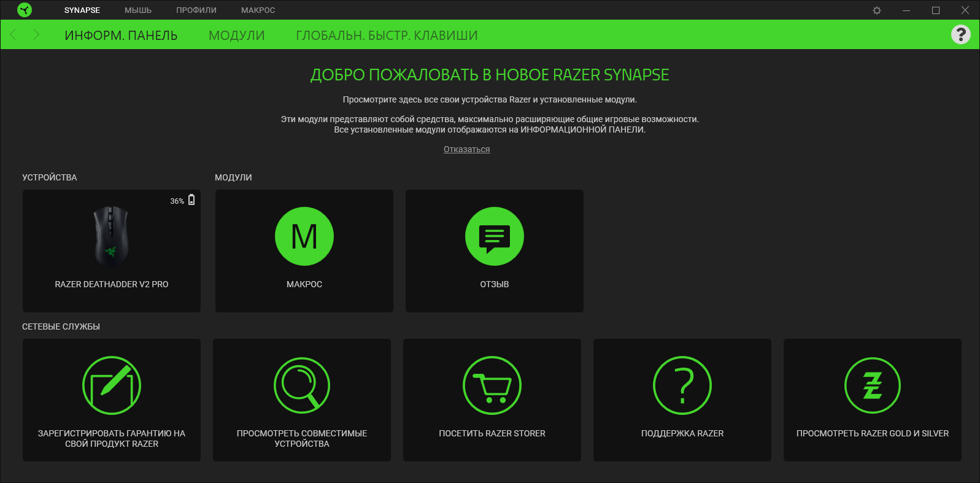The width and height of the screenshot is (980, 483).
Task: Switch to the МОДУЛИ tab
Action: pyautogui.click(x=237, y=36)
